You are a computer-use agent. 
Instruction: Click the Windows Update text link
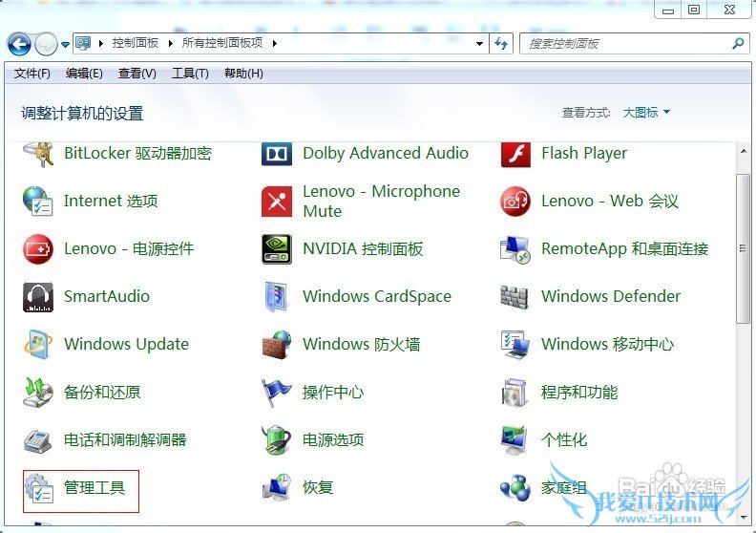click(x=126, y=345)
